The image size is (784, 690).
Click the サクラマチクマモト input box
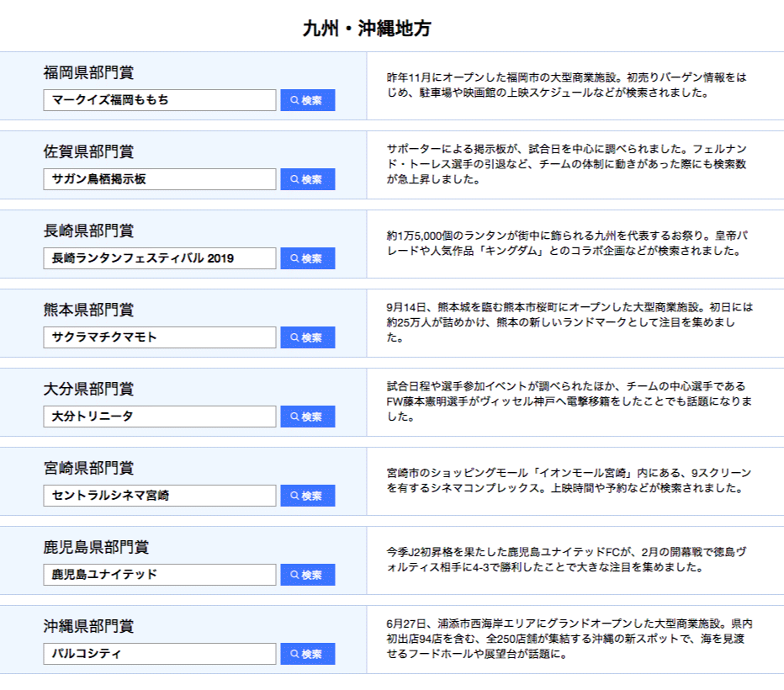click(x=160, y=337)
